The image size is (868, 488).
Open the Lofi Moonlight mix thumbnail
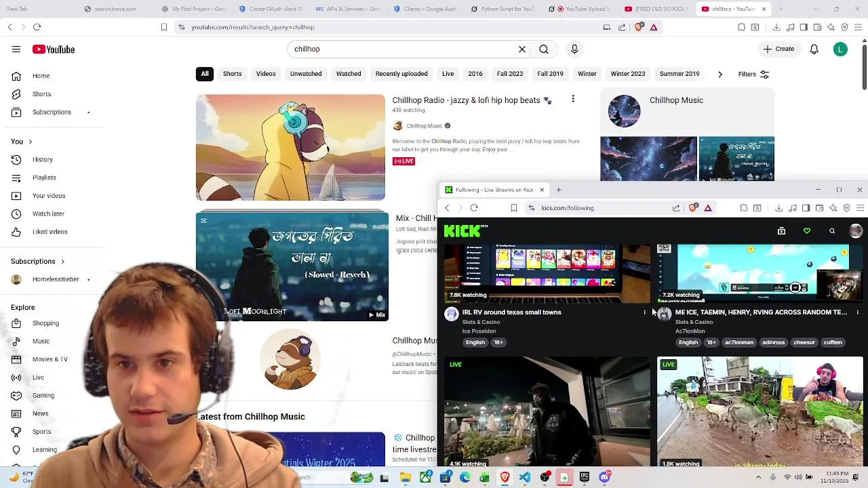click(292, 266)
